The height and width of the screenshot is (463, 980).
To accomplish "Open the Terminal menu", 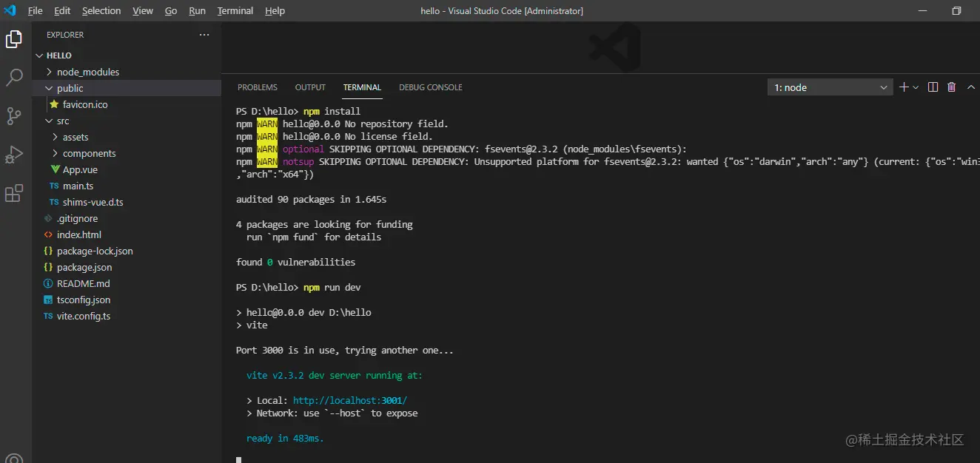I will 235,10.
